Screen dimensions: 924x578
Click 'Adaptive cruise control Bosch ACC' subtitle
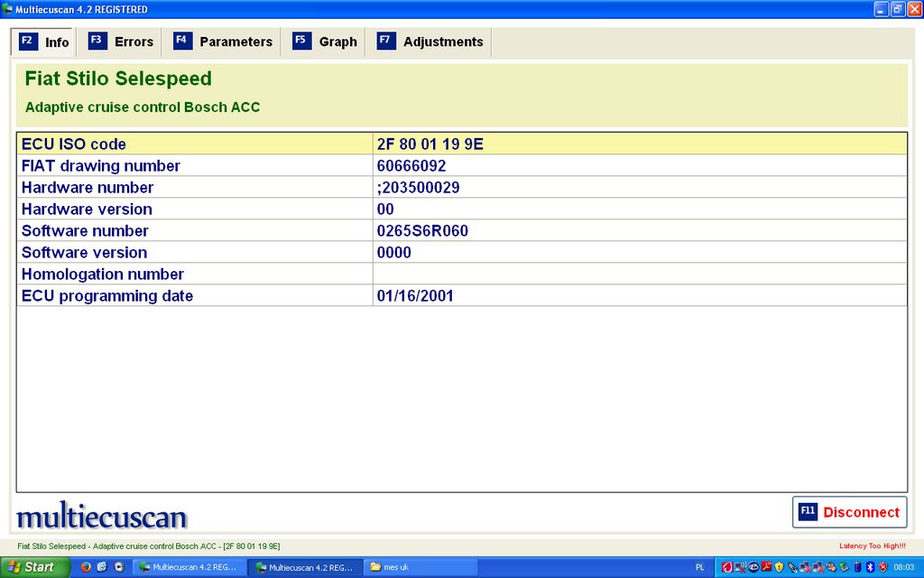143,107
